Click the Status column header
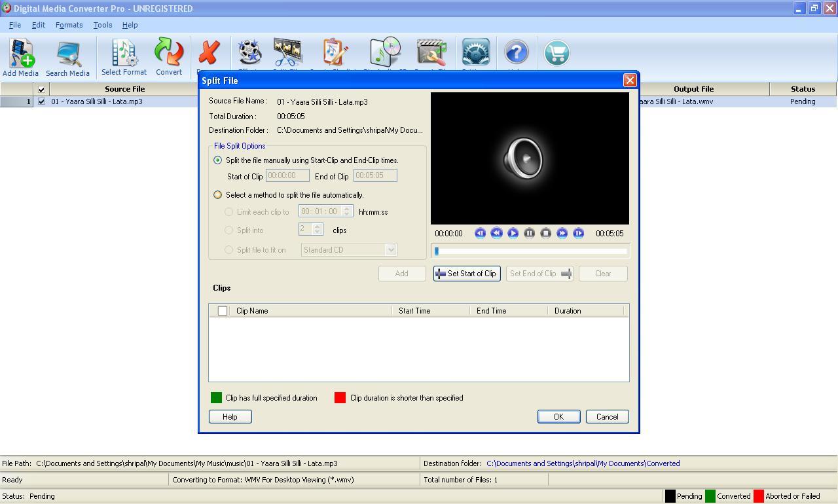838x504 pixels. point(803,89)
